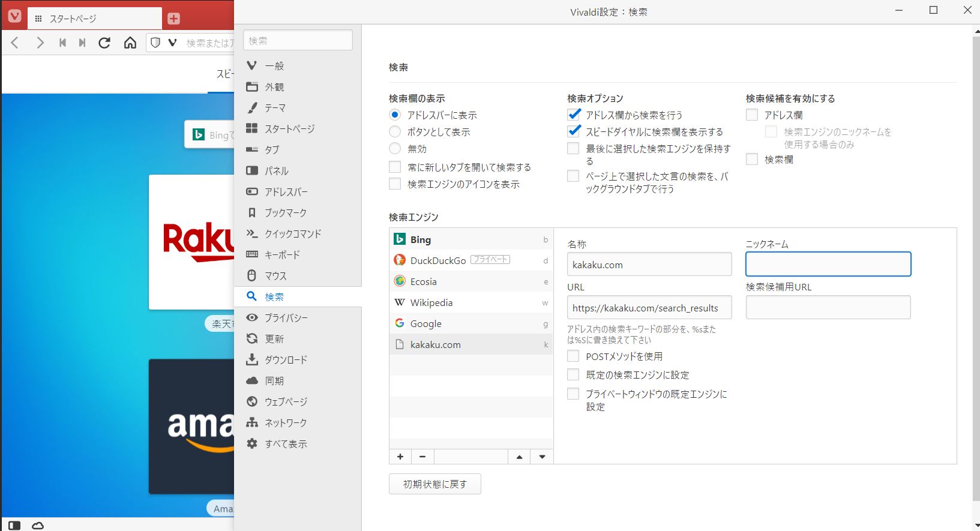The width and height of the screenshot is (980, 531).
Task: Uncheck アドレス欄から検索を行う option
Action: [574, 115]
